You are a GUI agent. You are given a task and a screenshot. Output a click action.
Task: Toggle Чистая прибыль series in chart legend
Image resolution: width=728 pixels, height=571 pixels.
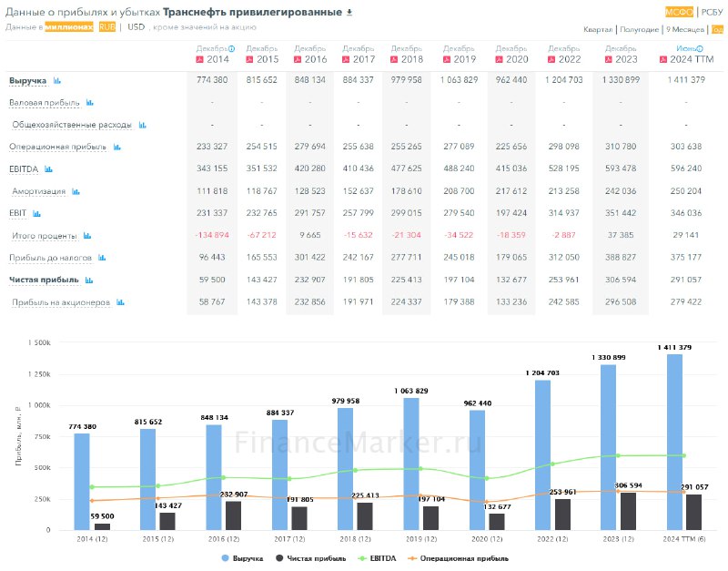point(310,558)
